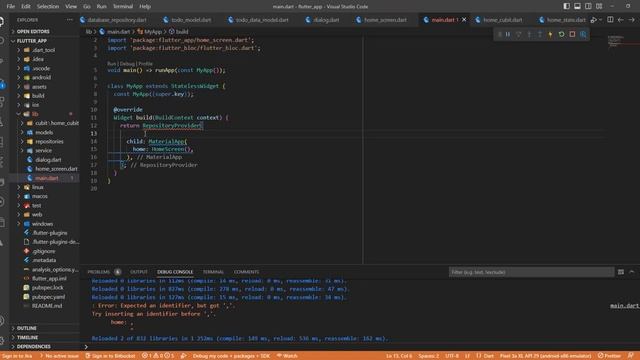Toggle primary side bar layout icon

pos(567,6)
